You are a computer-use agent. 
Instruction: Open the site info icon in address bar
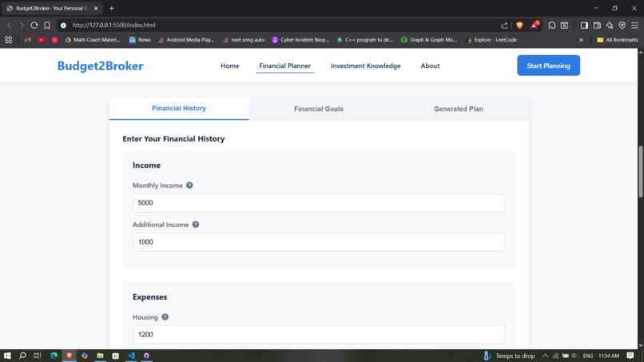(63, 25)
